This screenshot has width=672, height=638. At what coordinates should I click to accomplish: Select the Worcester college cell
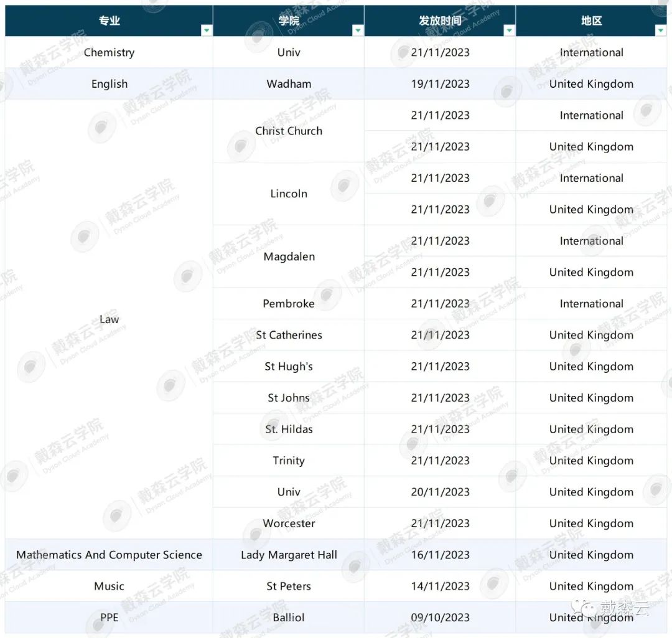tap(289, 523)
